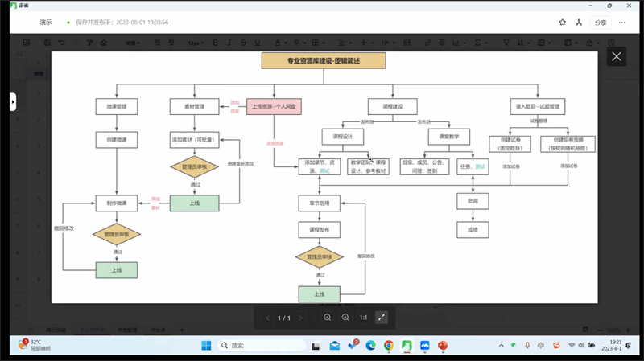Screen dimensions: 644x361
Task: Close the image preview overlay
Action: [617, 56]
